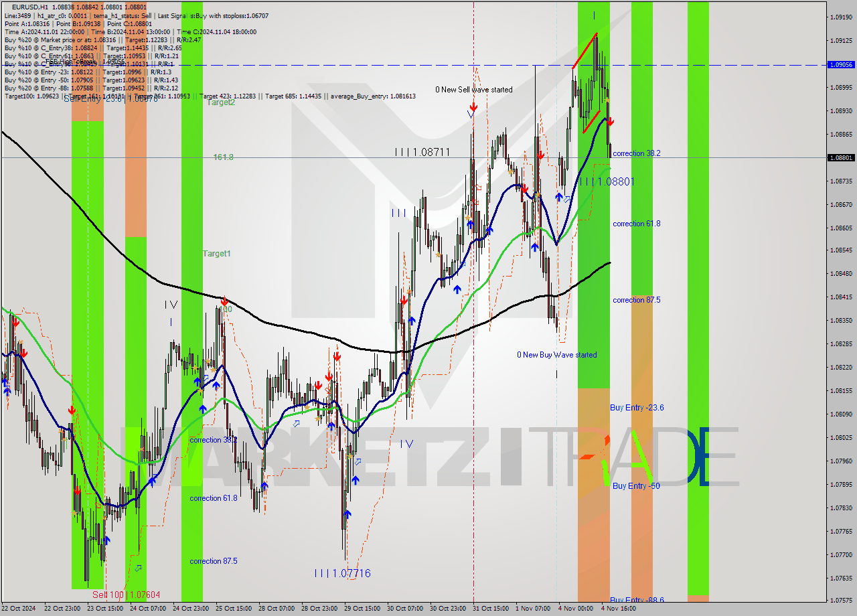Click the 1.09125 price axis label

tap(841, 40)
